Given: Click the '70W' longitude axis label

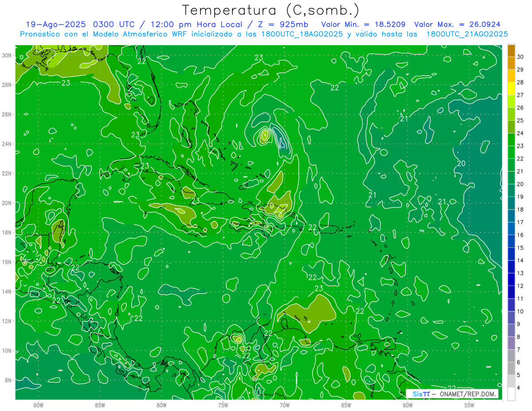Looking at the screenshot, I should [x=285, y=405].
